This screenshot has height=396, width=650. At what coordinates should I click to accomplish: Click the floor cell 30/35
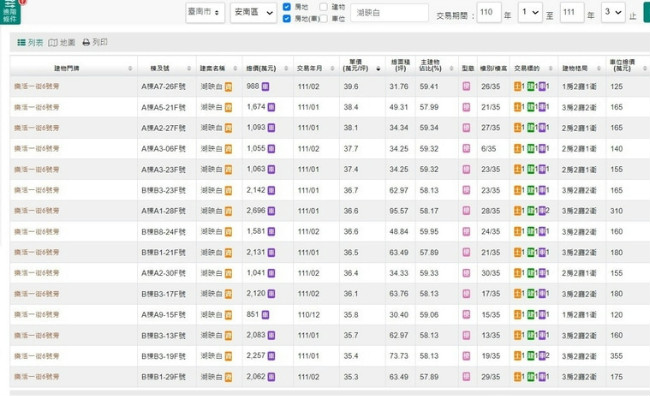(491, 273)
